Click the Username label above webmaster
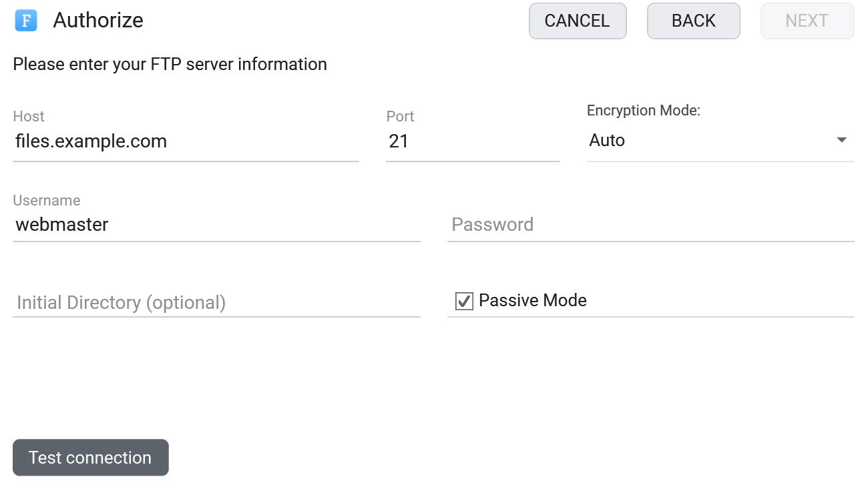Viewport: 868px width, 503px height. (x=47, y=200)
